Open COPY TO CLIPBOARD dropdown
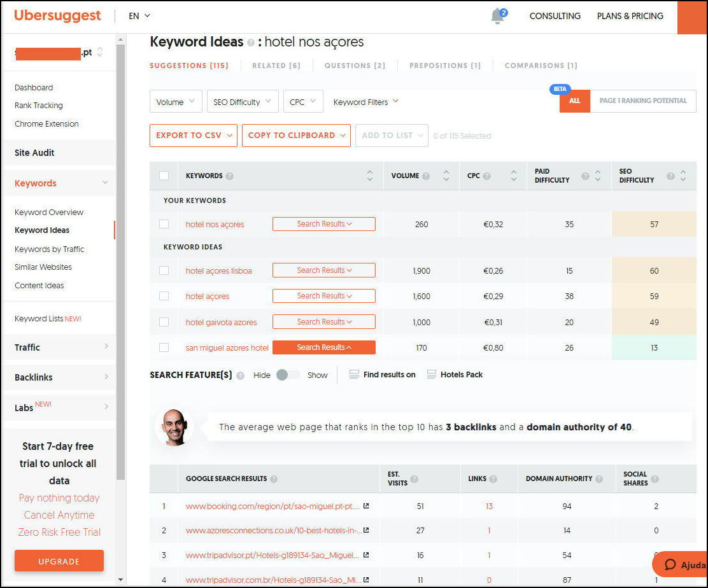The height and width of the screenshot is (588, 708). click(296, 136)
